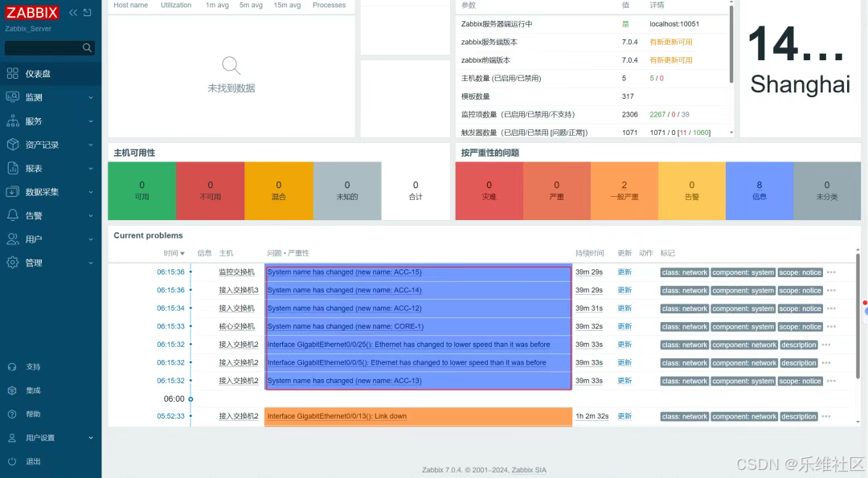Expand the 用户 users menu
The image size is (868, 478).
pos(51,239)
